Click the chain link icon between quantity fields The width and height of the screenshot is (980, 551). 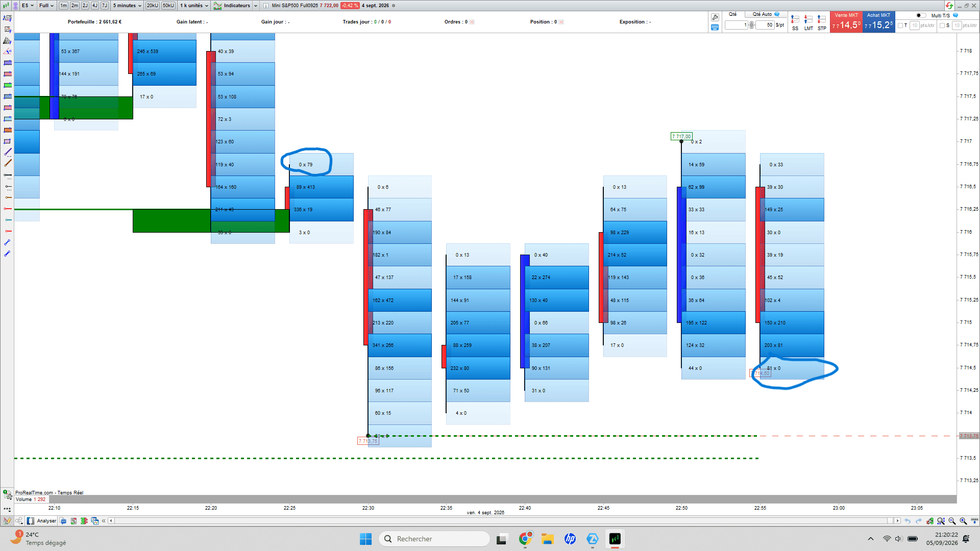click(752, 25)
